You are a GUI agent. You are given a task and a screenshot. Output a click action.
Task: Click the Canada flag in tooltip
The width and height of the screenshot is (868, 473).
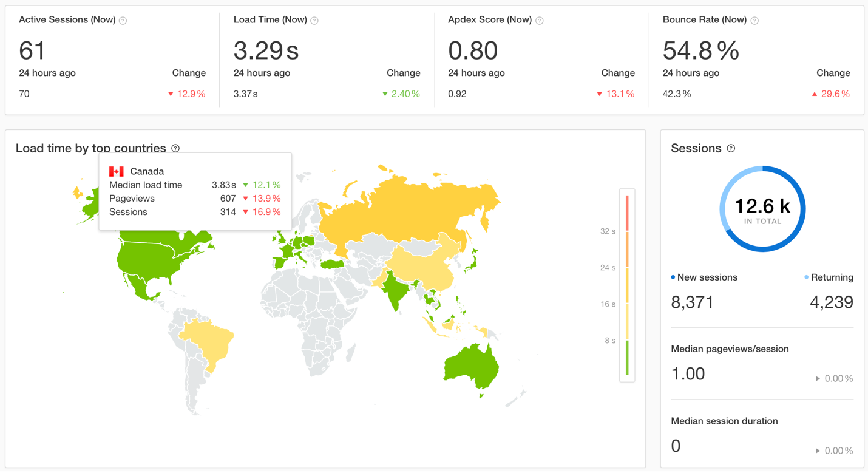point(117,171)
